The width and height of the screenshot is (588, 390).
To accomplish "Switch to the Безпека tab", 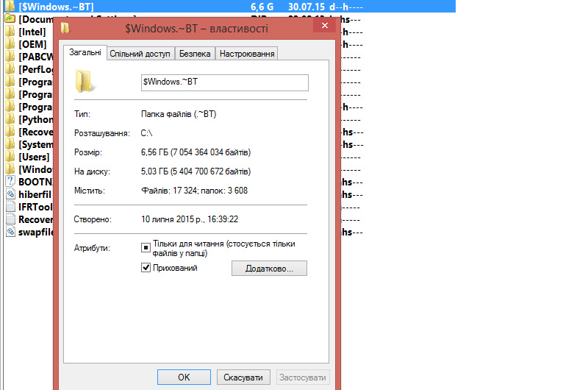I will click(195, 54).
